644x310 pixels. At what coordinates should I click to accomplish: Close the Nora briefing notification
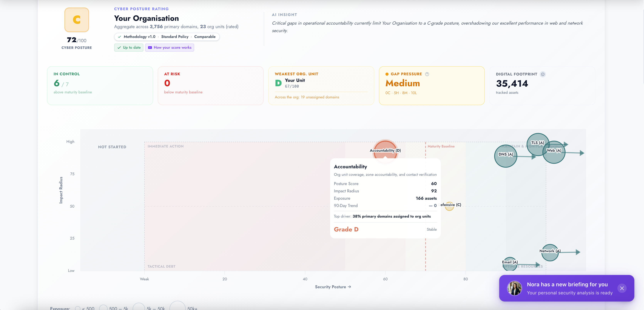(x=622, y=288)
